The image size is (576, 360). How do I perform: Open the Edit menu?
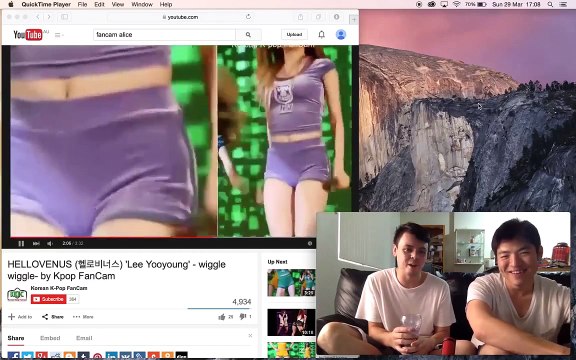coord(99,4)
